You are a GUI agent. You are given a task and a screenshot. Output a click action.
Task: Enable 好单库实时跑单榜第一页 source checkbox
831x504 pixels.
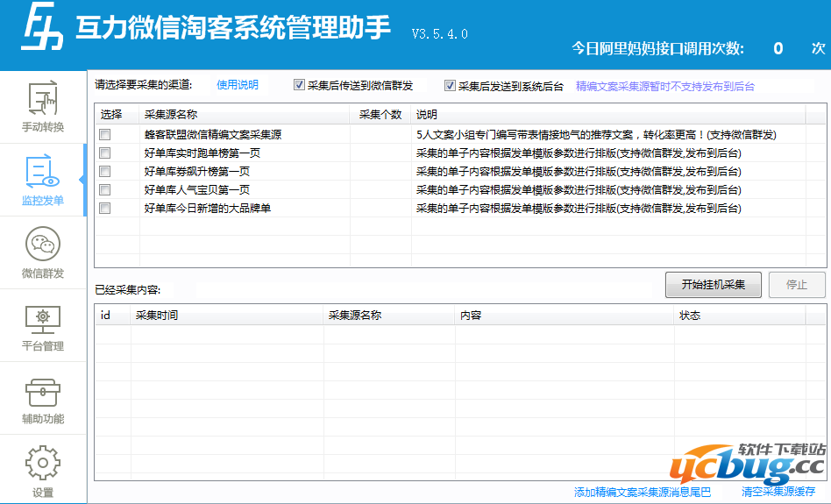coord(105,153)
